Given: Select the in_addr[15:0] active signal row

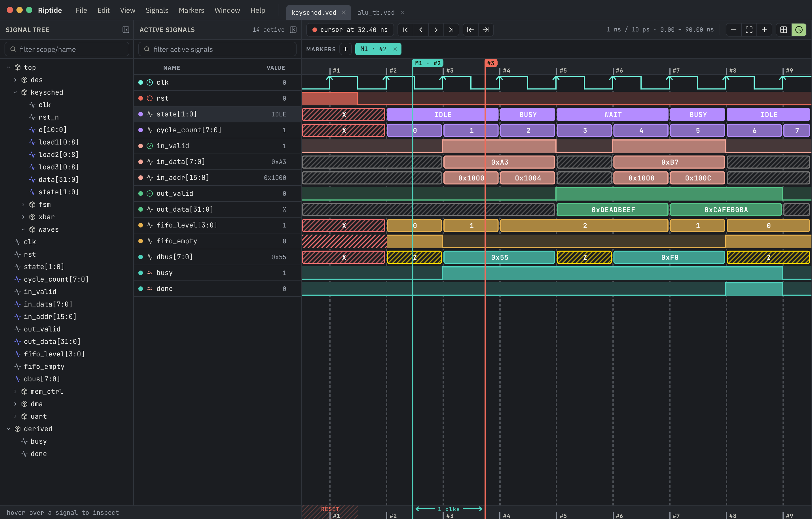Looking at the screenshot, I should tap(217, 178).
